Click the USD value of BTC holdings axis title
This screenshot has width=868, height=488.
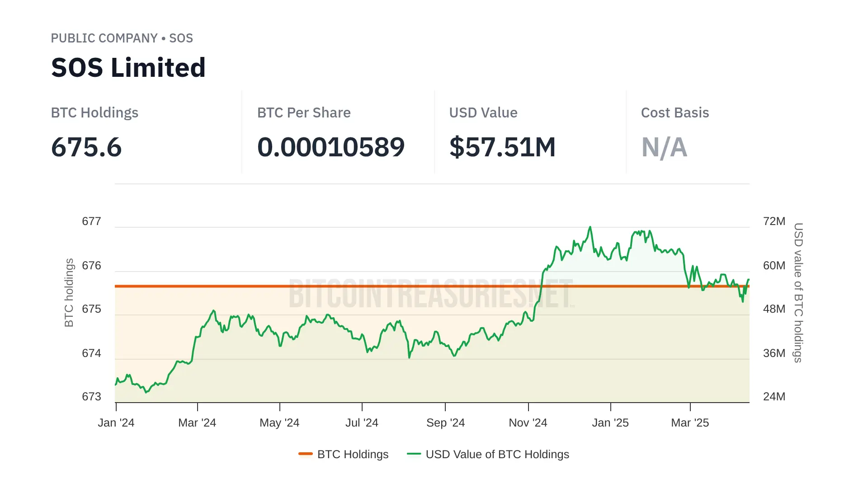coord(798,293)
